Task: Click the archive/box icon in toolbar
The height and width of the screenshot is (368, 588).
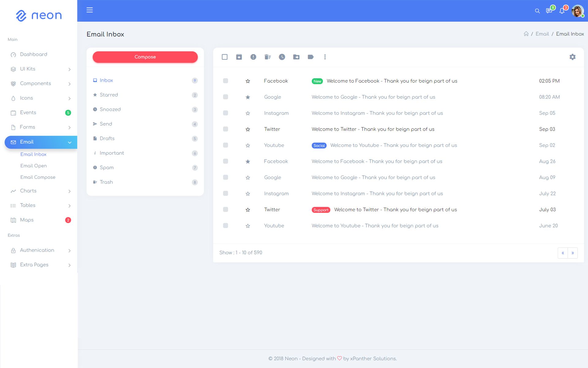Action: click(x=239, y=57)
